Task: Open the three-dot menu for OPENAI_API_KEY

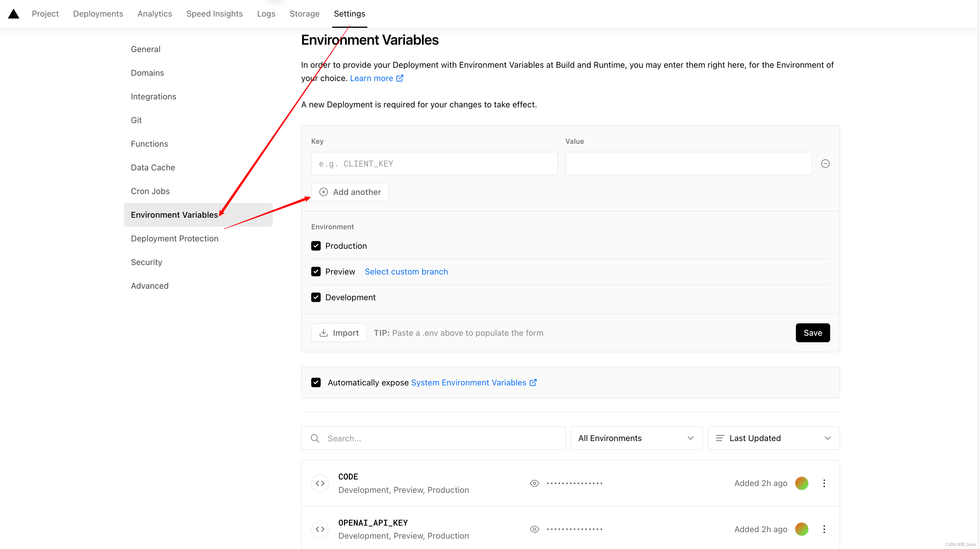Action: (x=824, y=529)
